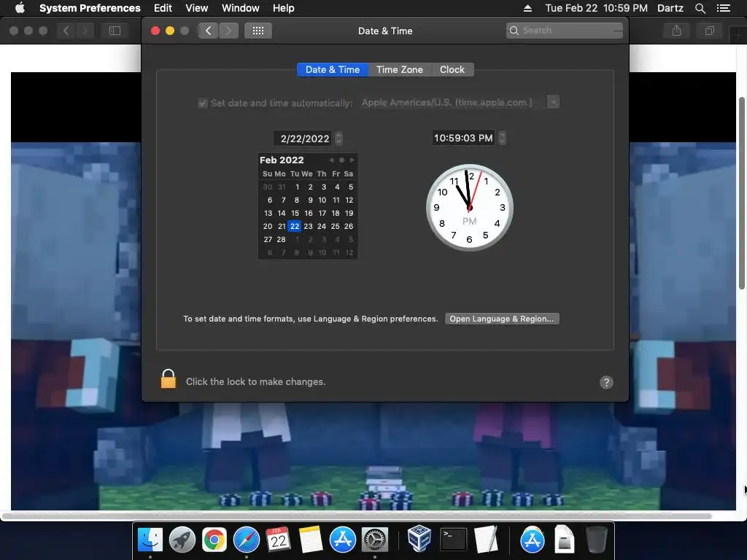The height and width of the screenshot is (560, 747).
Task: Open the Window menu
Action: point(241,8)
